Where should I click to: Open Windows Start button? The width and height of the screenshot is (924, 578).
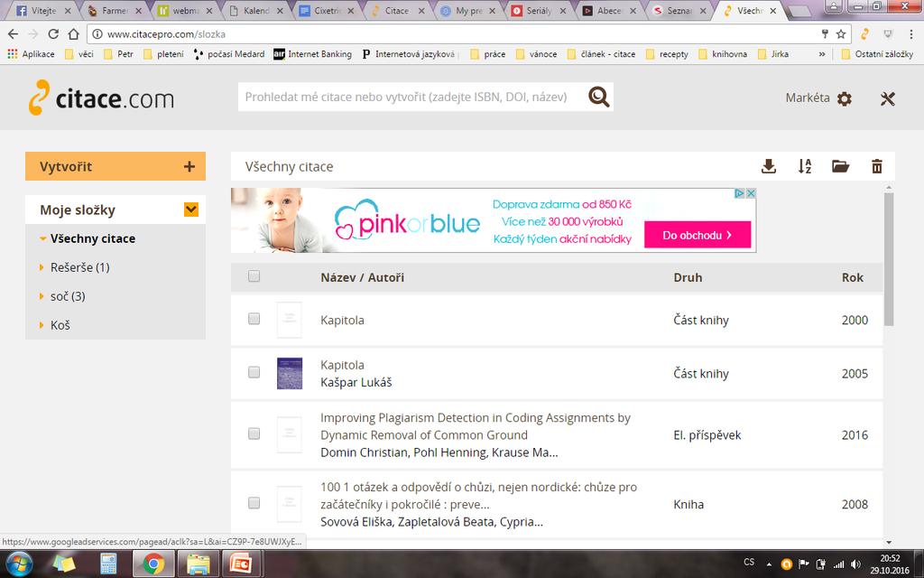pos(19,564)
